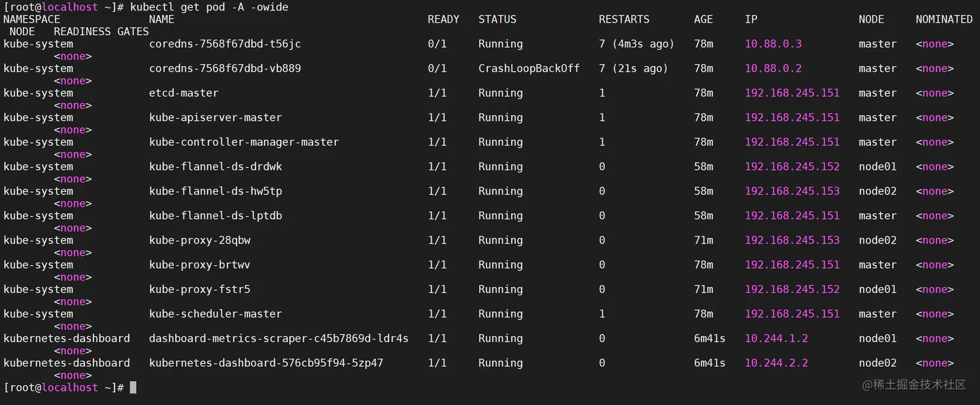This screenshot has width=980, height=405.
Task: Click the RESTARTS column header
Action: [x=624, y=19]
